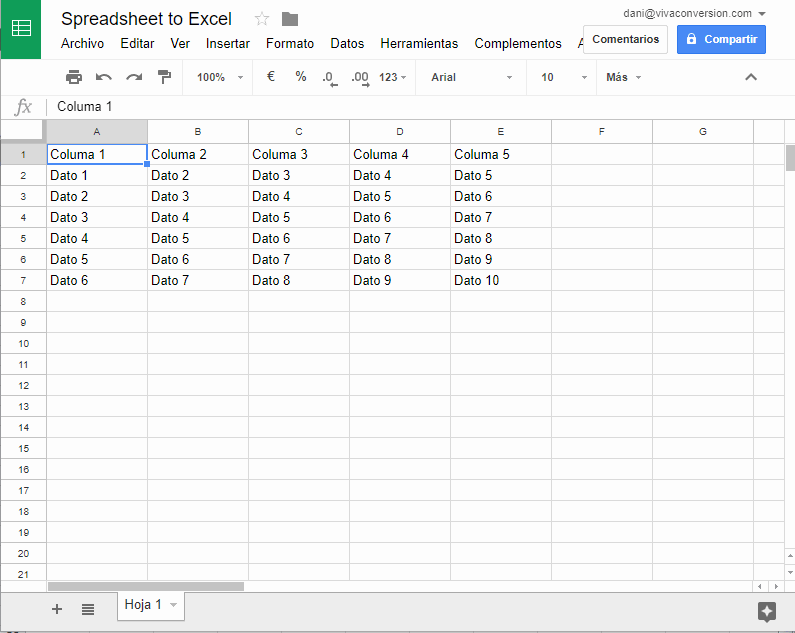Click the account email dani@vivaconversion.com
This screenshot has width=795, height=633.
[687, 13]
